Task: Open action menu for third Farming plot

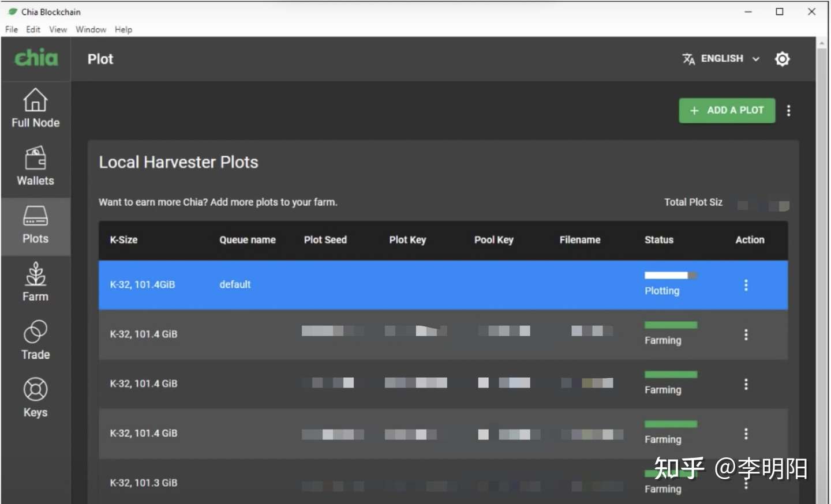Action: pyautogui.click(x=746, y=434)
